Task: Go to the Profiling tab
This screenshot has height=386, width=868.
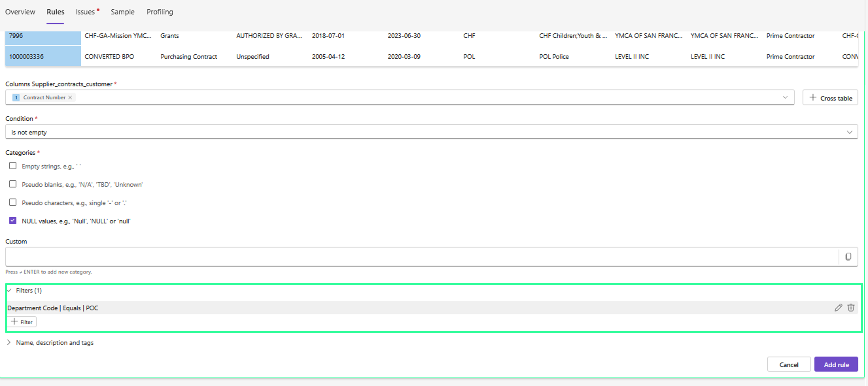Action: [x=159, y=12]
